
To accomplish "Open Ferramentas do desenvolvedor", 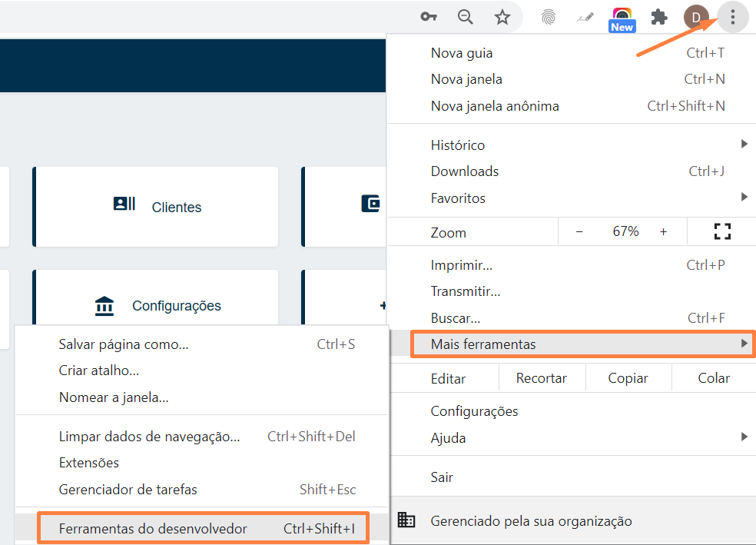I will point(203,529).
